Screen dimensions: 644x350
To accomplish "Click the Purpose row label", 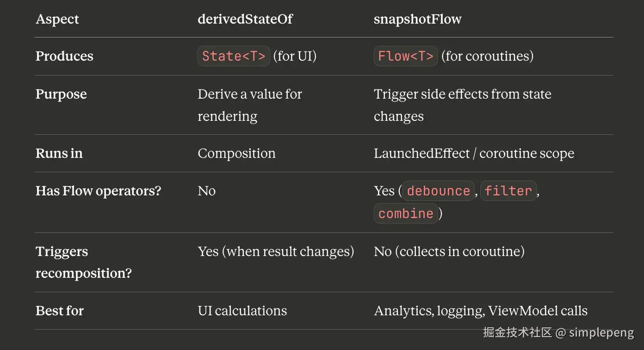I will pos(61,94).
